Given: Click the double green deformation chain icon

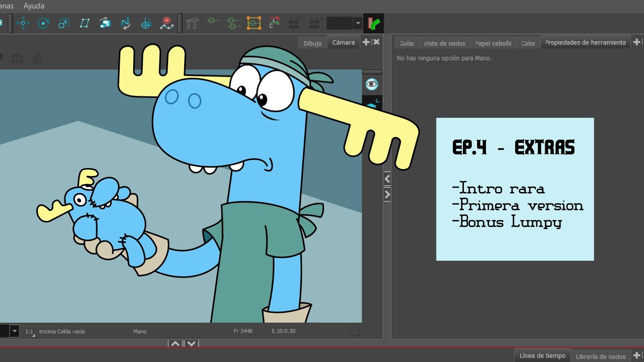Looking at the screenshot, I should click(x=233, y=23).
